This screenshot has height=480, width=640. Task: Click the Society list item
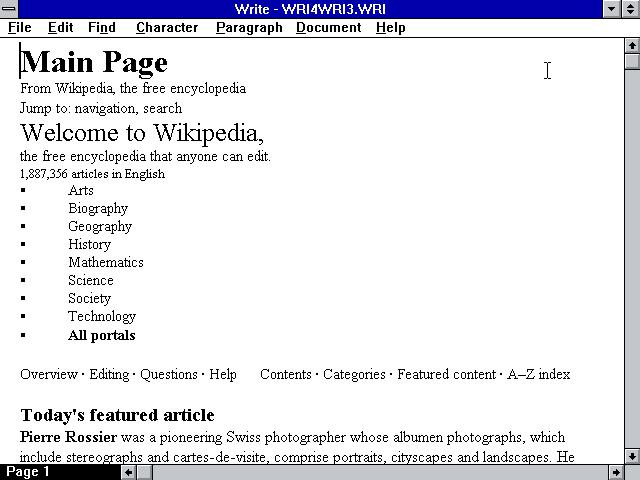click(x=89, y=298)
